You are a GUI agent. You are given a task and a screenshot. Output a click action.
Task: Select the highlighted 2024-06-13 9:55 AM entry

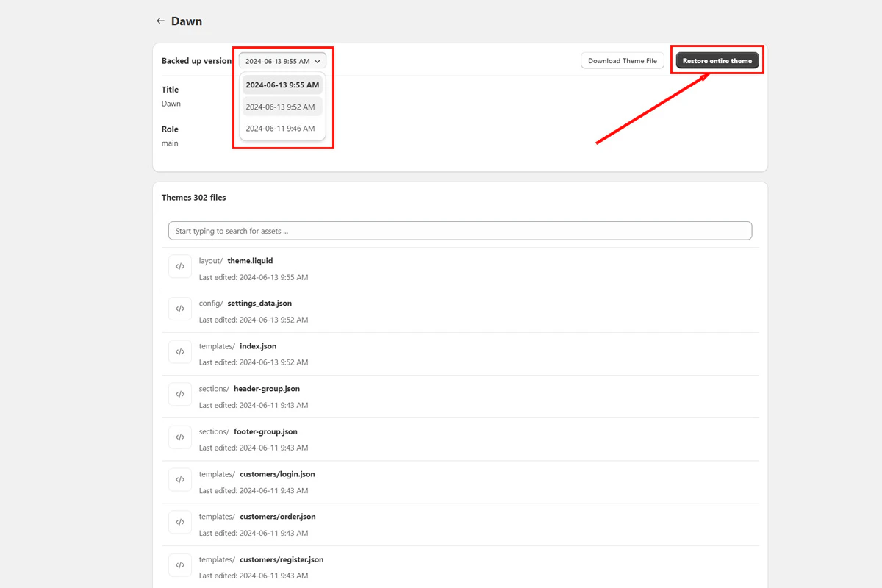282,85
